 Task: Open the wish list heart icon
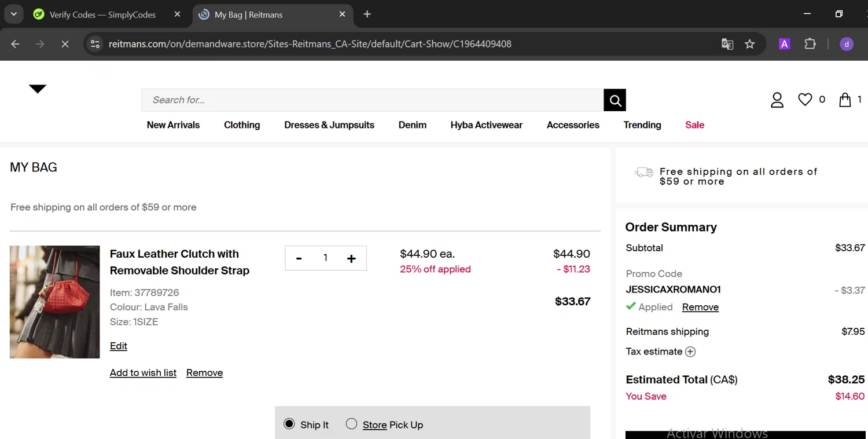pos(805,100)
